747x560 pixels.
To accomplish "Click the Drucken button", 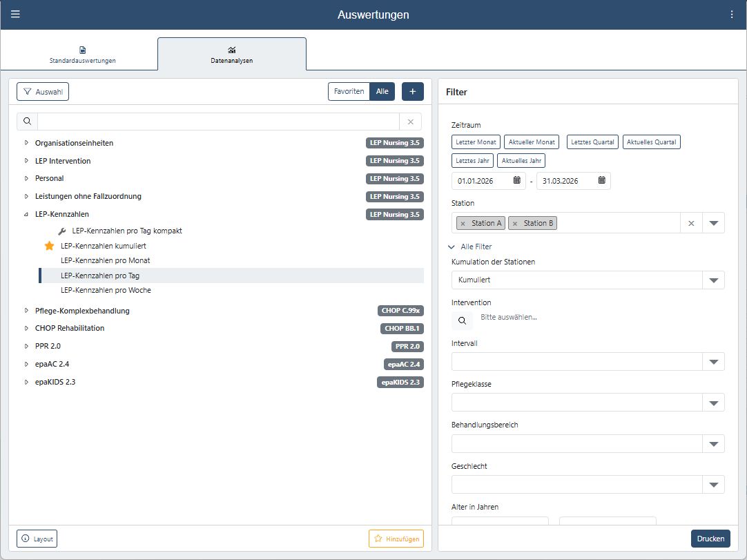I will pos(710,539).
